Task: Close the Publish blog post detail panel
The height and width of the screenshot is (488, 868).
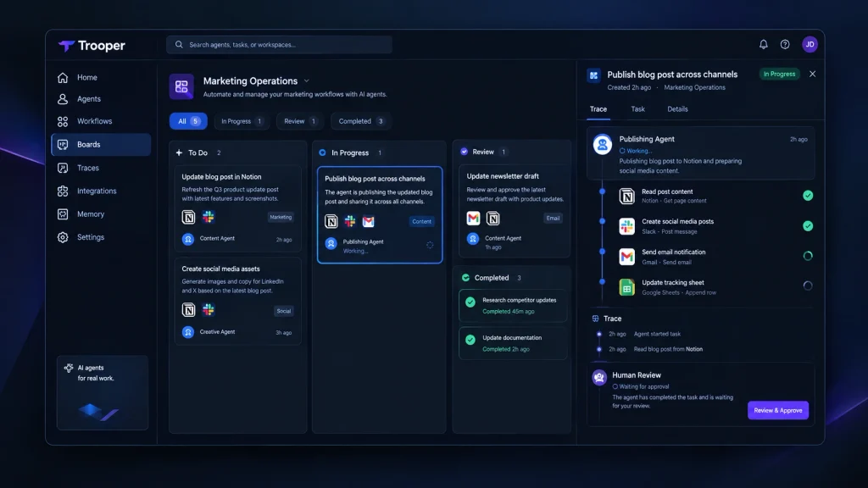Action: coord(812,75)
